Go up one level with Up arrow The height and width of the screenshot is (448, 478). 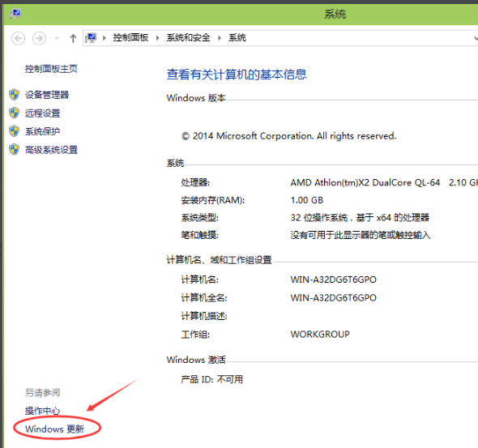[73, 38]
